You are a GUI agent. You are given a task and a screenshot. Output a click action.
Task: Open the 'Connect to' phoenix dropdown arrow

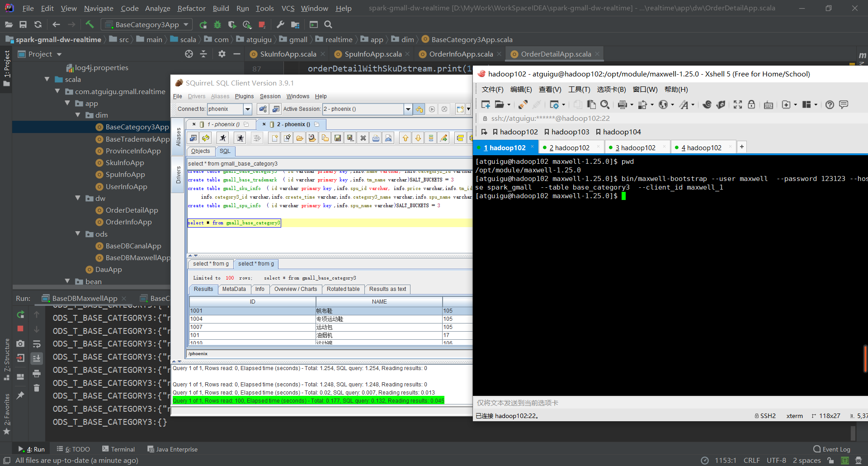tap(248, 109)
